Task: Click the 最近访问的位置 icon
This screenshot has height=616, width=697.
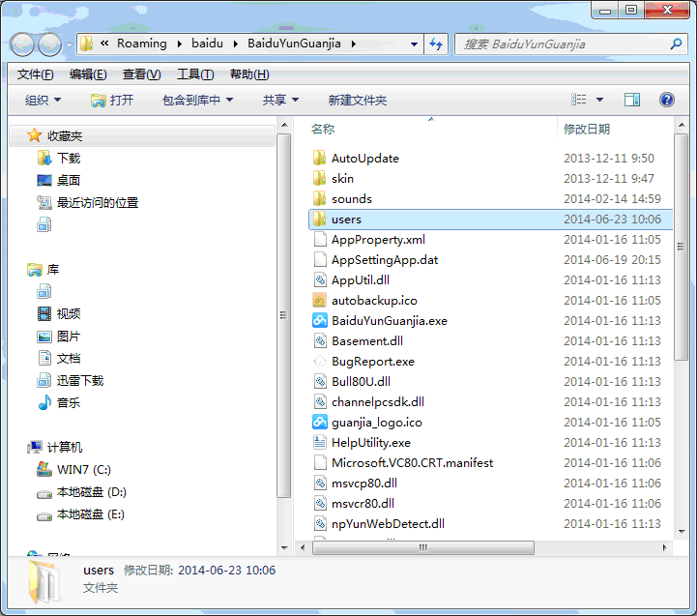Action: pyautogui.click(x=44, y=202)
